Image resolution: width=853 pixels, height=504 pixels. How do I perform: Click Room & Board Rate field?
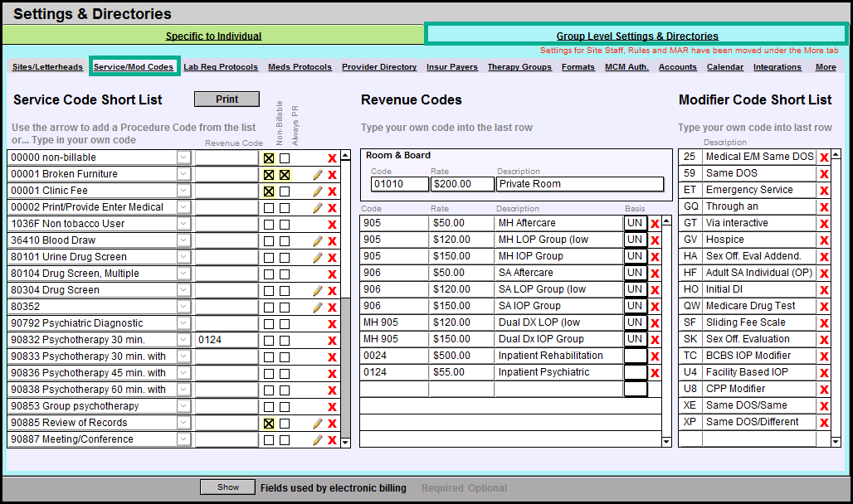[x=462, y=184]
